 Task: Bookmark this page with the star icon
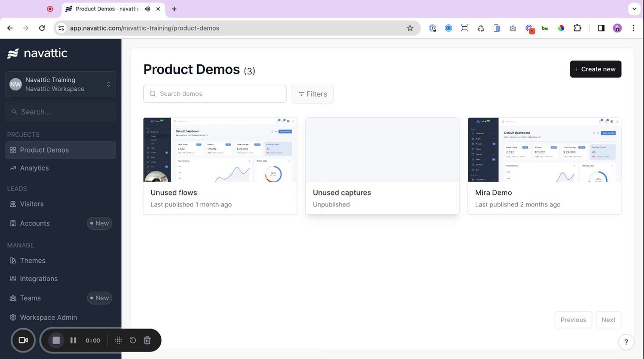[x=410, y=28]
